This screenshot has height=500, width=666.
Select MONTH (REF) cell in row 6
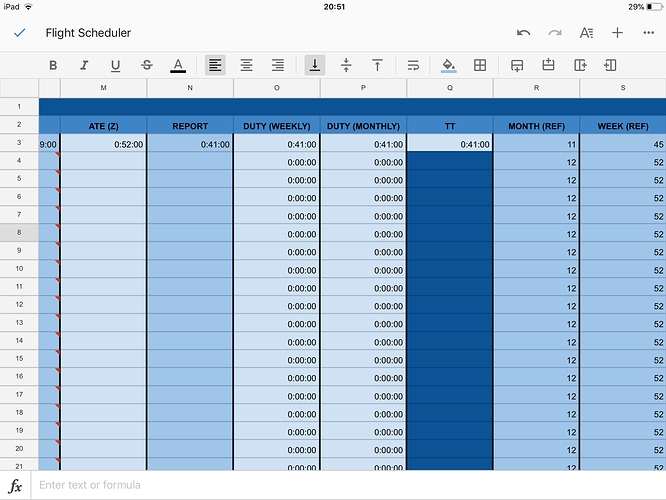(536, 198)
